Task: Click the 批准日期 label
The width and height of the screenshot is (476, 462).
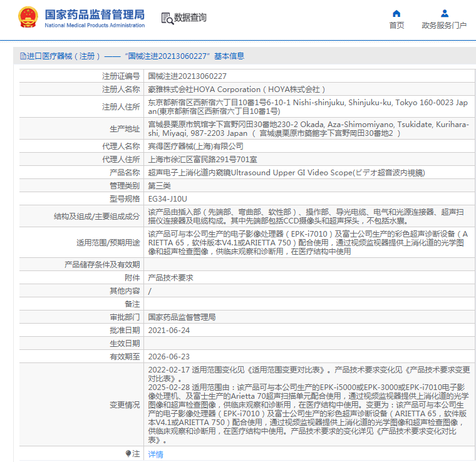Action: 125,331
